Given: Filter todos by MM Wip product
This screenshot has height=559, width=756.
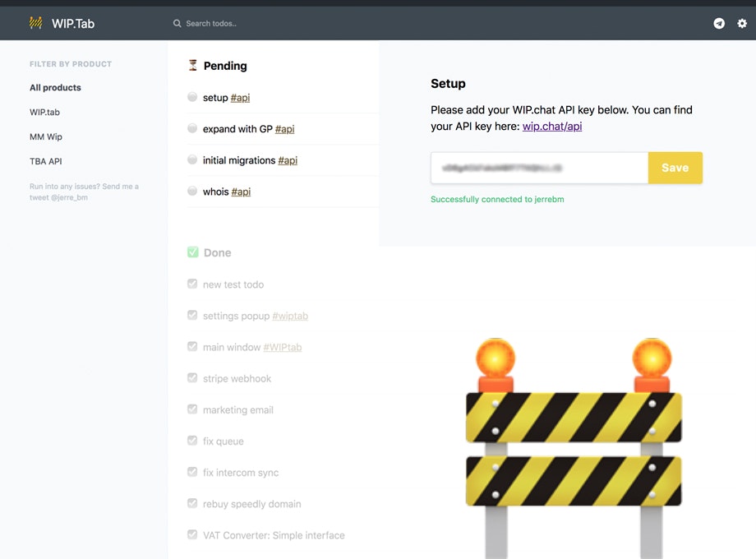Looking at the screenshot, I should tap(46, 136).
